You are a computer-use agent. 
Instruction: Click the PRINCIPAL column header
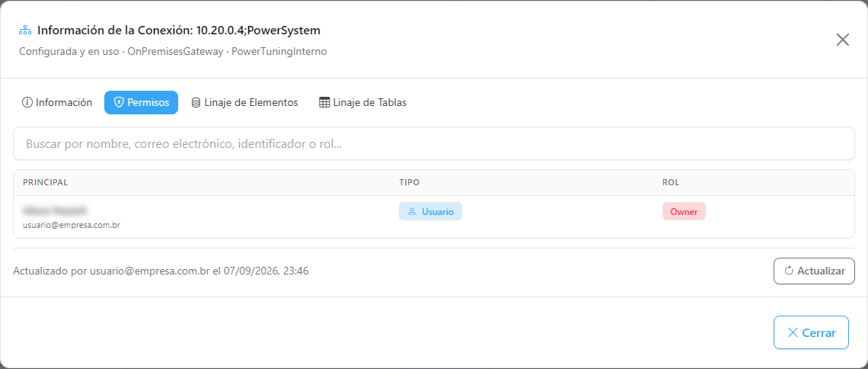pos(46,182)
